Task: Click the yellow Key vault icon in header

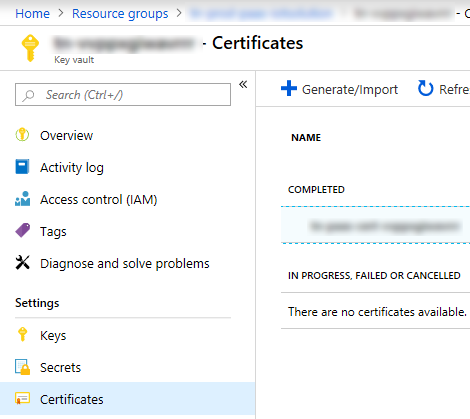Action: pos(30,48)
